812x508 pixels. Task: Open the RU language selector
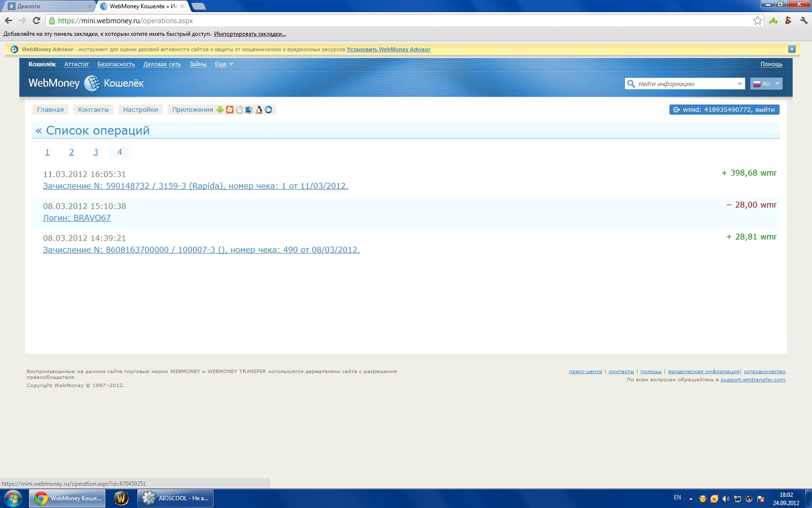coord(766,84)
